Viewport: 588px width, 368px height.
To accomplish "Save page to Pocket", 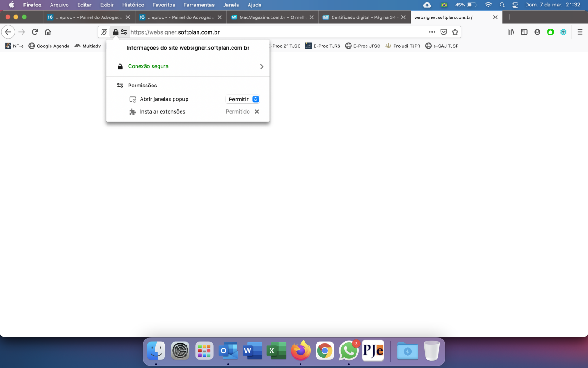I will pyautogui.click(x=444, y=32).
